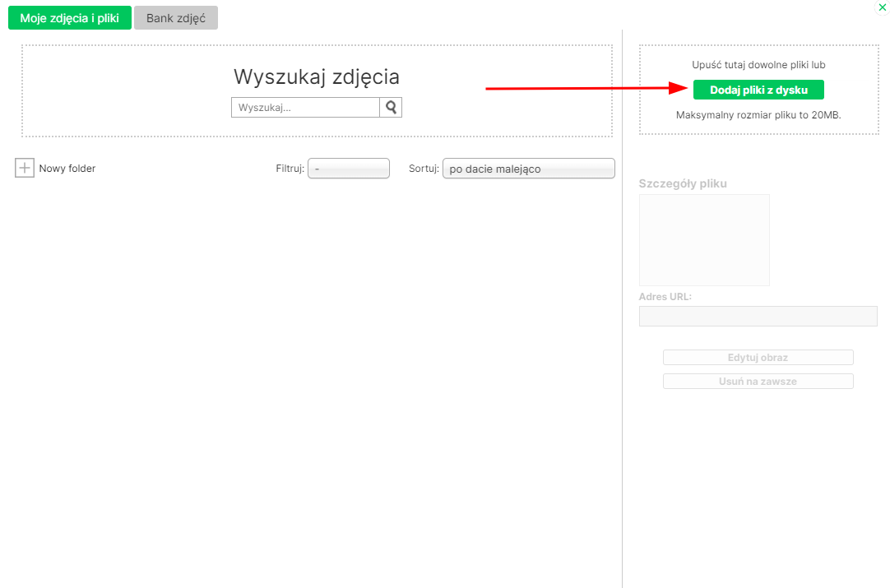Viewport: 890px width, 588px height.
Task: Close the file manager dialog
Action: point(883,7)
